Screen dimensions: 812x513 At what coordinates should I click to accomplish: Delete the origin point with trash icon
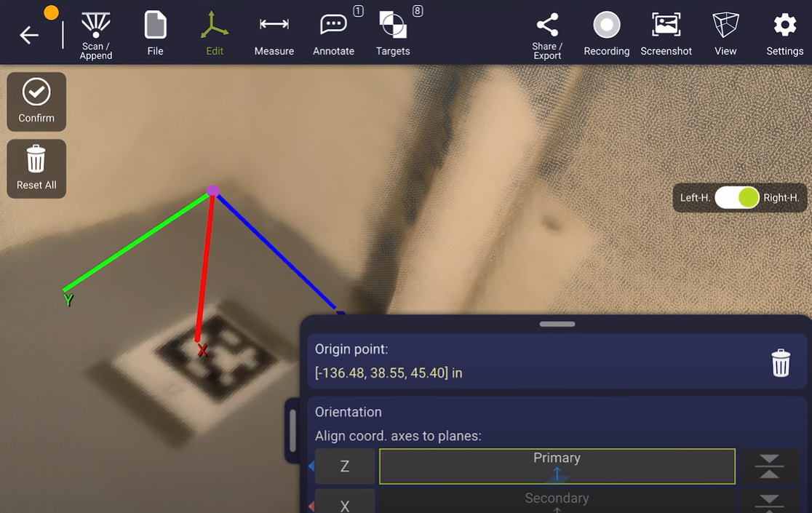coord(781,362)
